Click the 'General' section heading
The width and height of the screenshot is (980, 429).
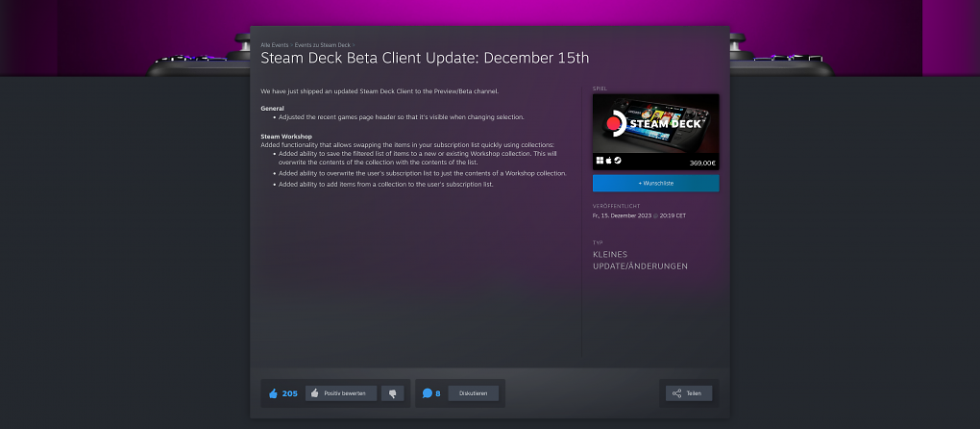[x=273, y=108]
